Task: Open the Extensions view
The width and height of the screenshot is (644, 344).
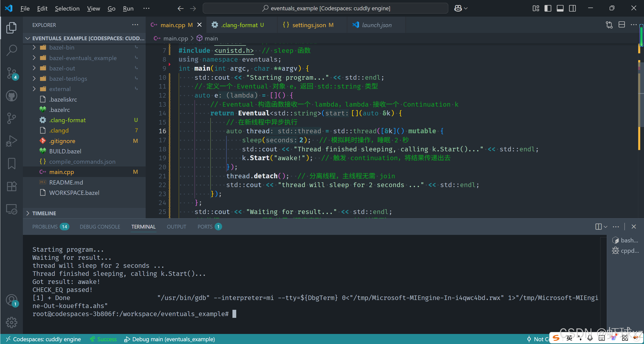Action: (x=12, y=186)
